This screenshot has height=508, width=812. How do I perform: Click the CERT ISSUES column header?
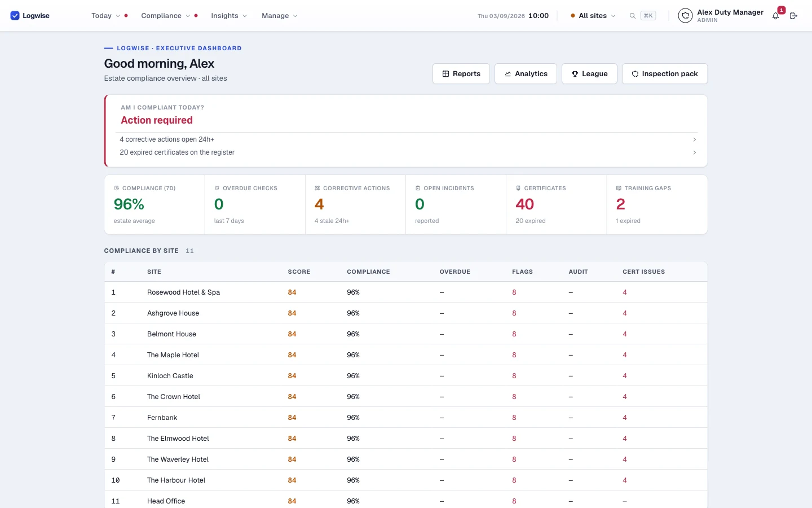[x=643, y=272]
